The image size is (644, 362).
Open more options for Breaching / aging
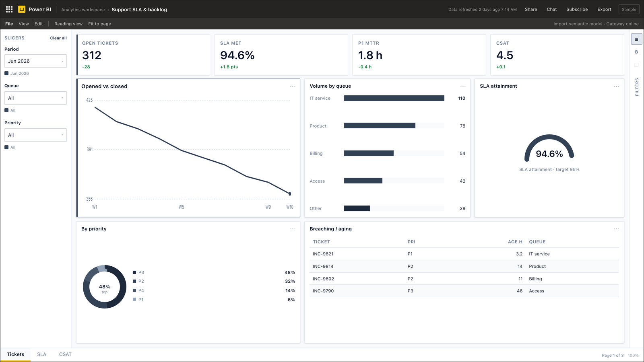coord(616,229)
